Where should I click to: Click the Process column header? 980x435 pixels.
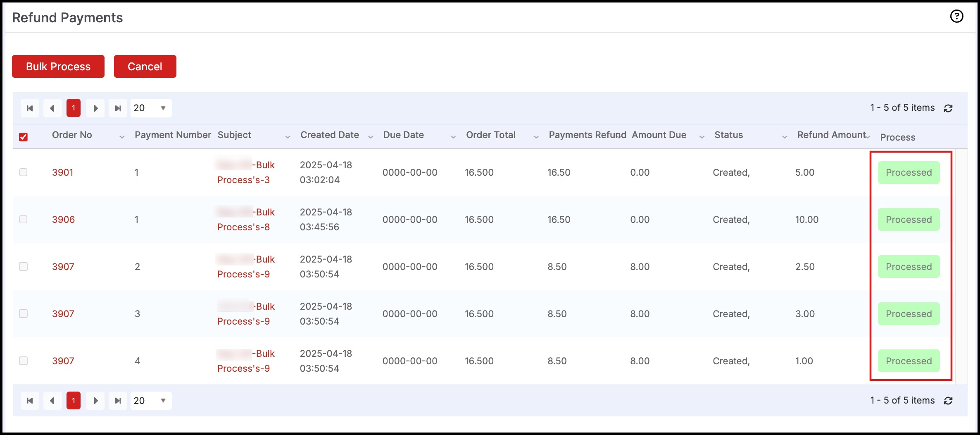pos(898,137)
